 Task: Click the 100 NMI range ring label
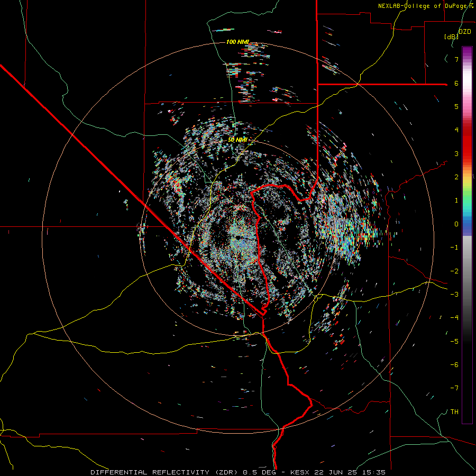[x=237, y=42]
